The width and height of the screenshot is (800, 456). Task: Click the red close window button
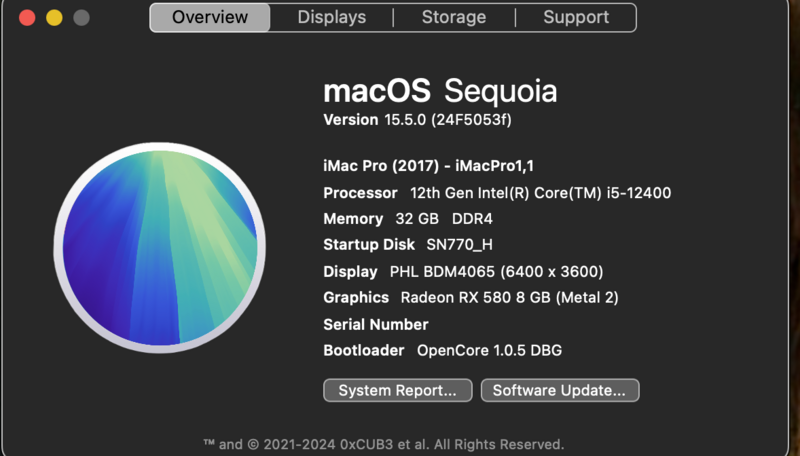tap(27, 18)
